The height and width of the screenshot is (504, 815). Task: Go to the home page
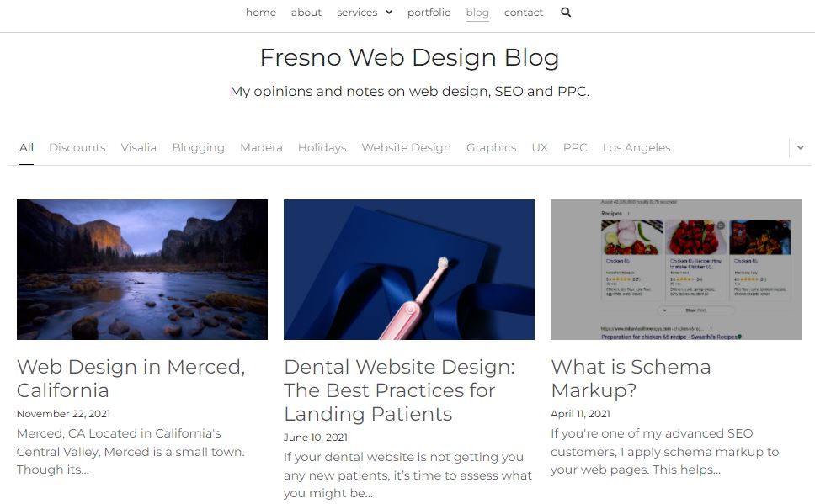point(260,13)
